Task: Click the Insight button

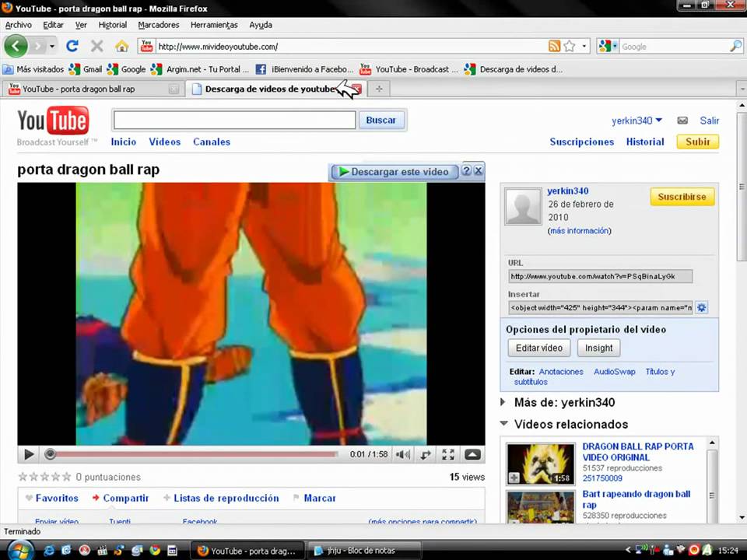Action: pyautogui.click(x=599, y=348)
